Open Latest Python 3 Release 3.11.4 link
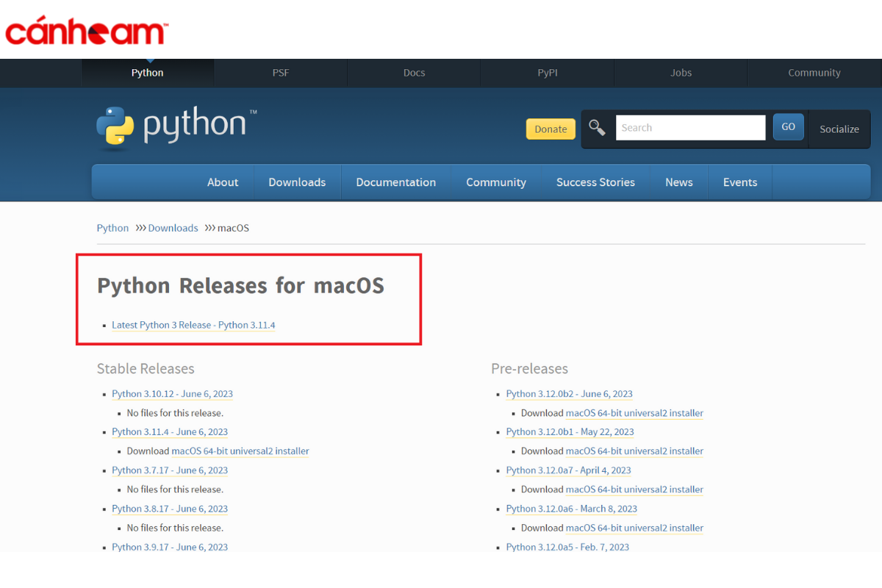The width and height of the screenshot is (882, 588). 193,325
